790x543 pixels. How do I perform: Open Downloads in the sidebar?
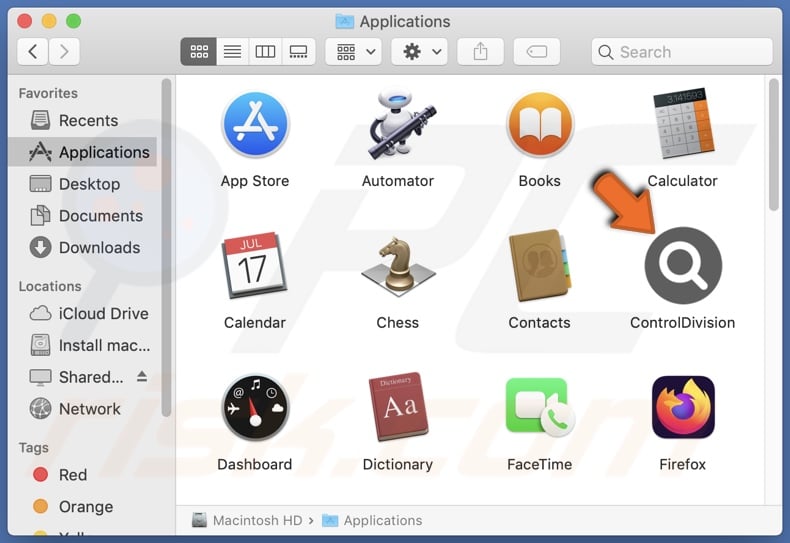[82, 247]
